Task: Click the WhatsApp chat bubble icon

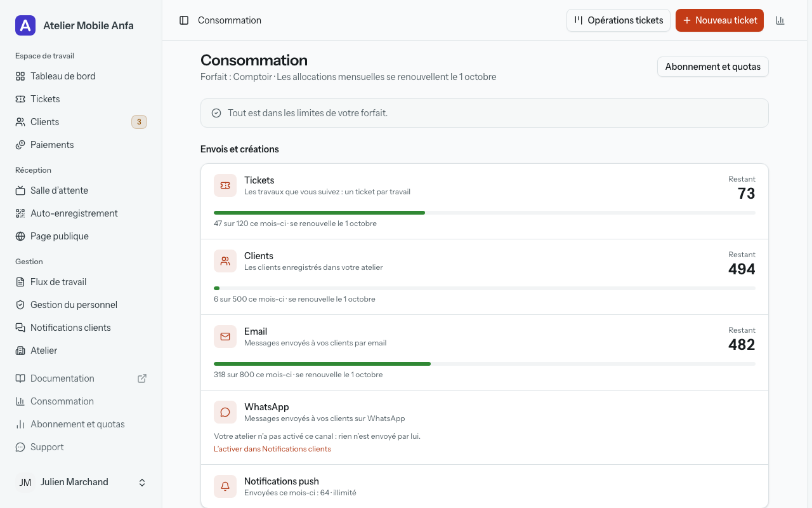Action: (x=225, y=412)
